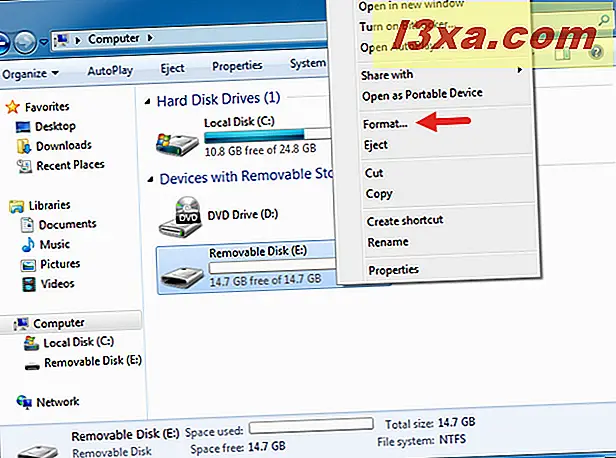This screenshot has height=458, width=616.
Task: Choose Cut in the context menu
Action: click(x=374, y=173)
